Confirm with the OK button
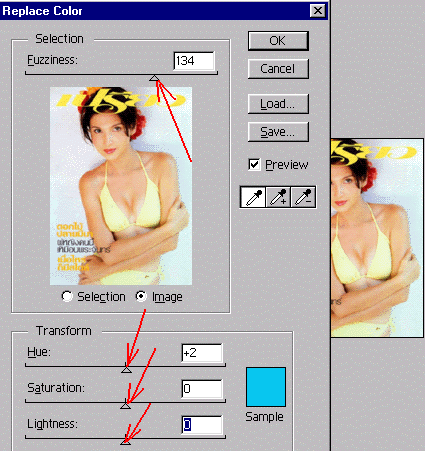This screenshot has height=451, width=425. [x=278, y=41]
